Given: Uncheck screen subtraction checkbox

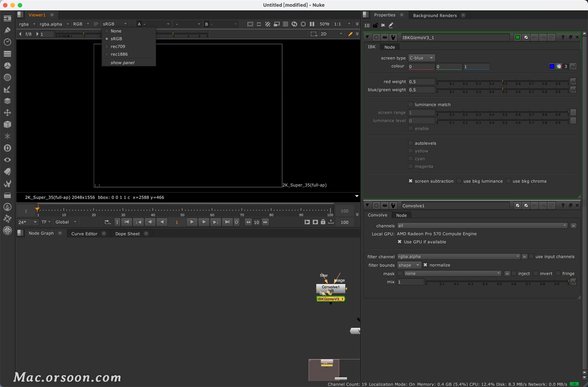Looking at the screenshot, I should pyautogui.click(x=411, y=181).
